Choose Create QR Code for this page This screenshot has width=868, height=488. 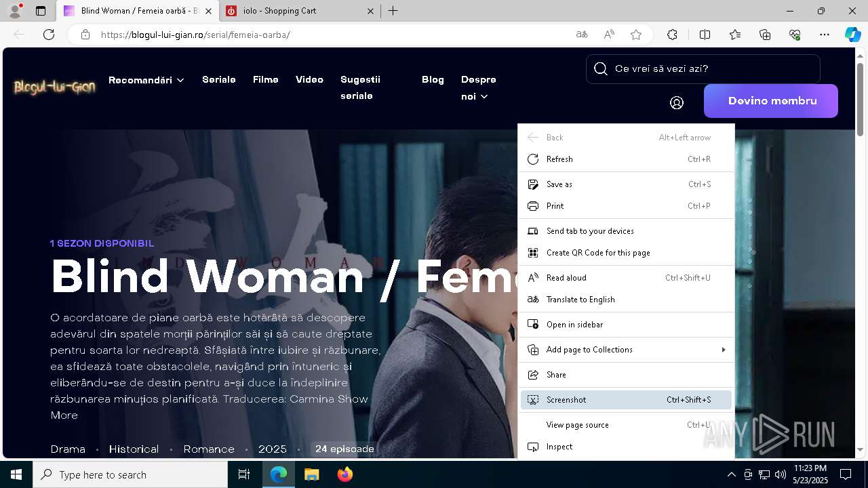[626, 253]
